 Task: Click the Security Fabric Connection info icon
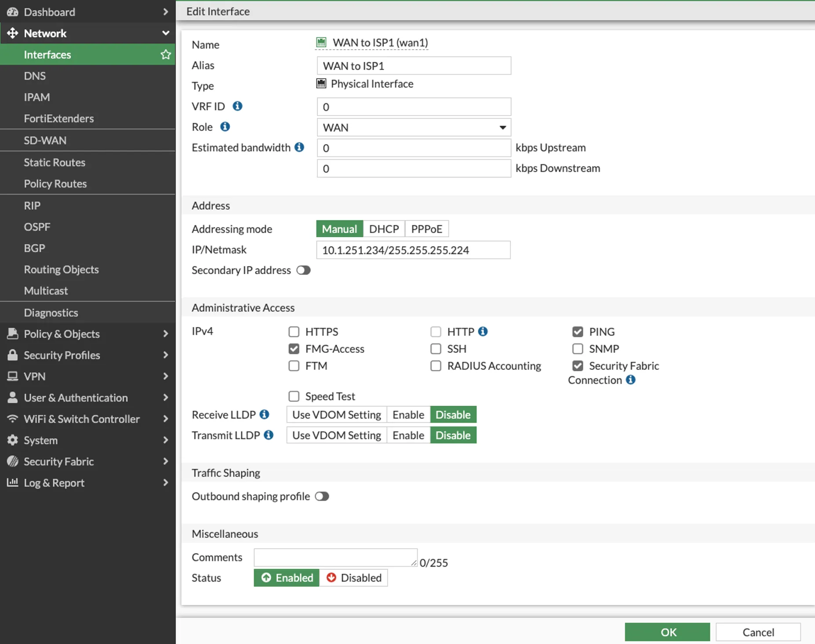[630, 380]
